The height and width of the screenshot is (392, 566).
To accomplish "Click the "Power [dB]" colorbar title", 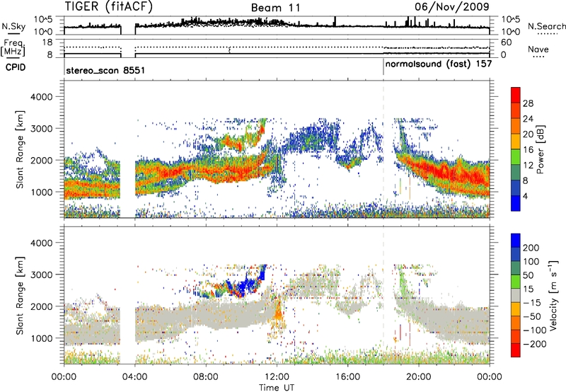I will point(541,149).
